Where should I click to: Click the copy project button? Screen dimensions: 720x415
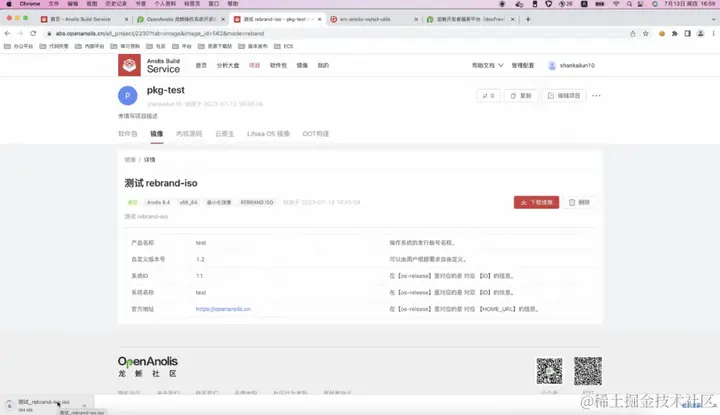(x=520, y=95)
